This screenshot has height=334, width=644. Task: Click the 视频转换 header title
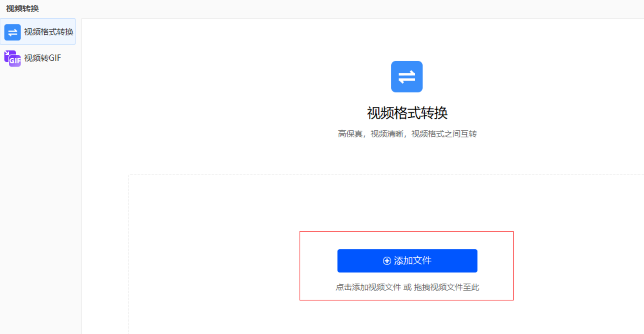click(22, 8)
